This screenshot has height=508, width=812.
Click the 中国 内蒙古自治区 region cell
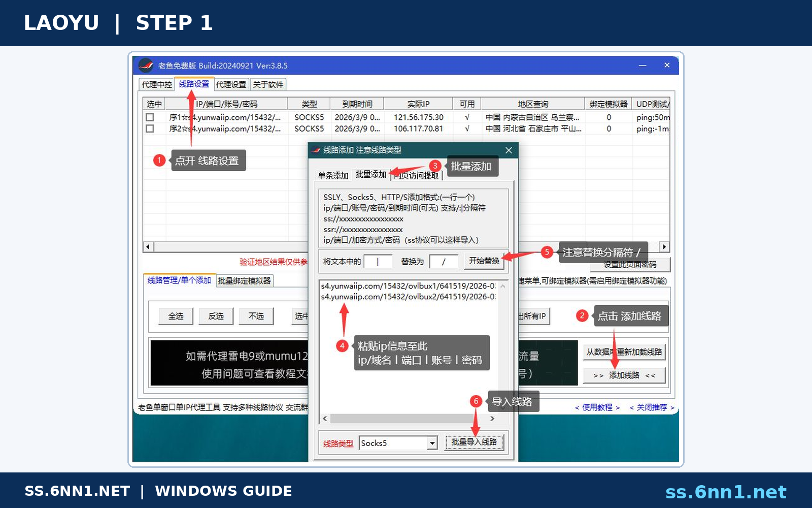532,117
